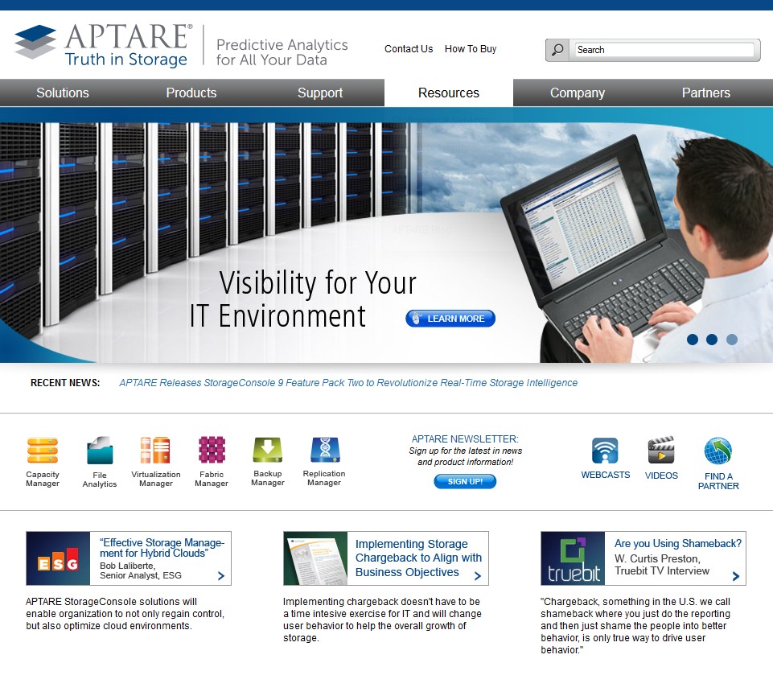The height and width of the screenshot is (700, 773).
Task: Open the truebit Shameback interview thumbnail
Action: [573, 558]
